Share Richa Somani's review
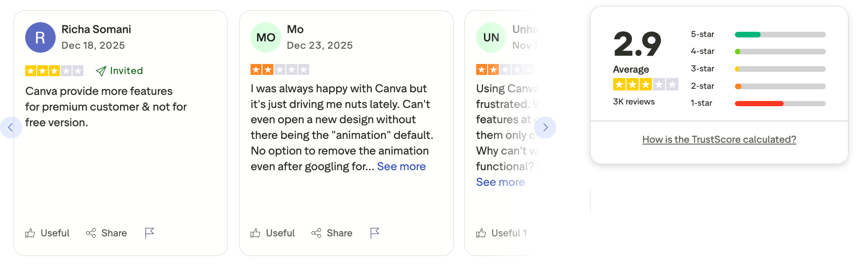This screenshot has height=269, width=868. click(x=107, y=233)
